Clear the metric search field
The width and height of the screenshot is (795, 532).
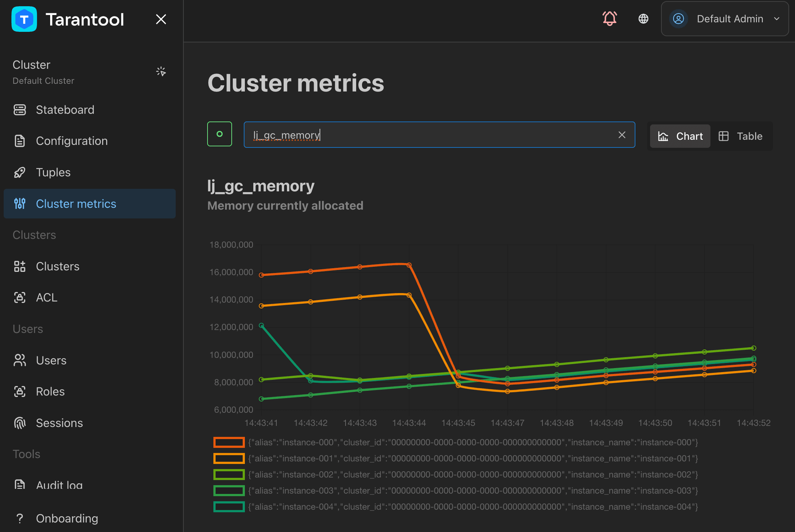pos(622,135)
